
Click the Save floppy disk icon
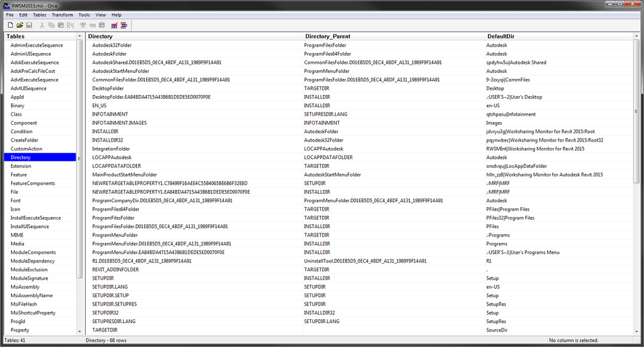point(29,25)
